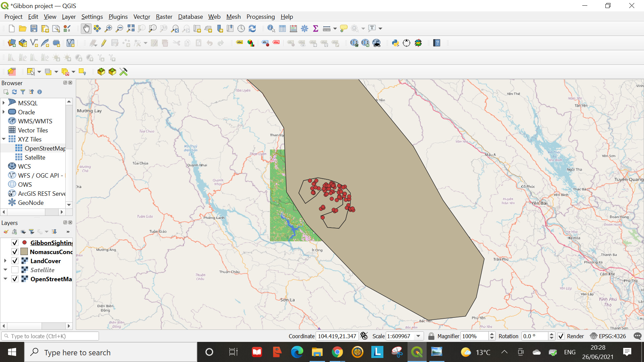This screenshot has height=362, width=644.
Task: Hide the LandCover layer via checkbox
Action: click(x=15, y=261)
